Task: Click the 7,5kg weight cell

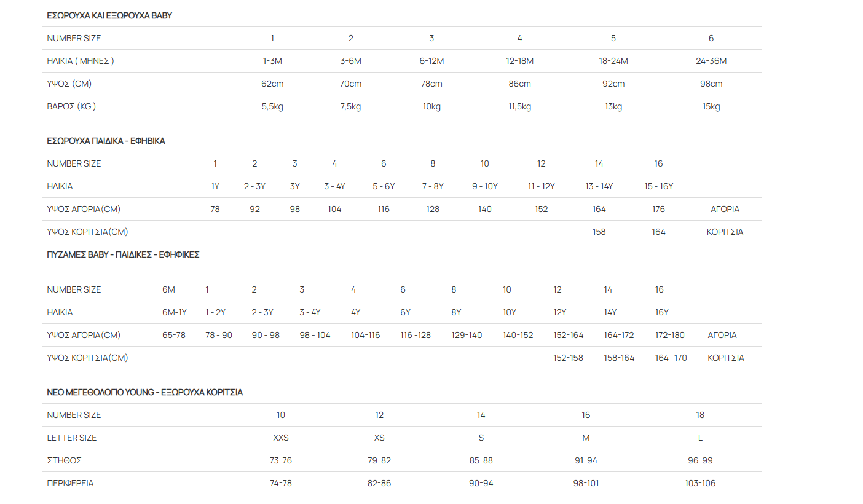Action: coord(350,106)
